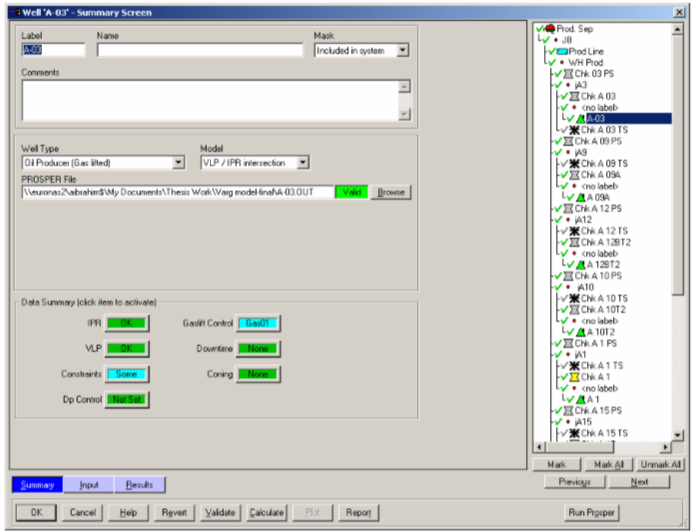The width and height of the screenshot is (694, 532).
Task: Click the Prod. Sep separator icon
Action: 550,29
